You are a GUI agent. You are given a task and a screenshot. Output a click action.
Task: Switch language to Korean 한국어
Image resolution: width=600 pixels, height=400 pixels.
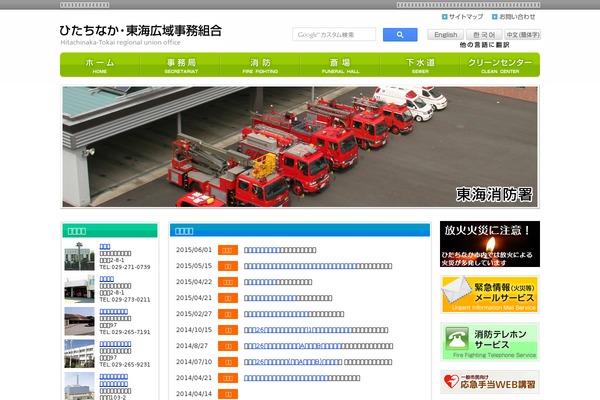coord(484,35)
